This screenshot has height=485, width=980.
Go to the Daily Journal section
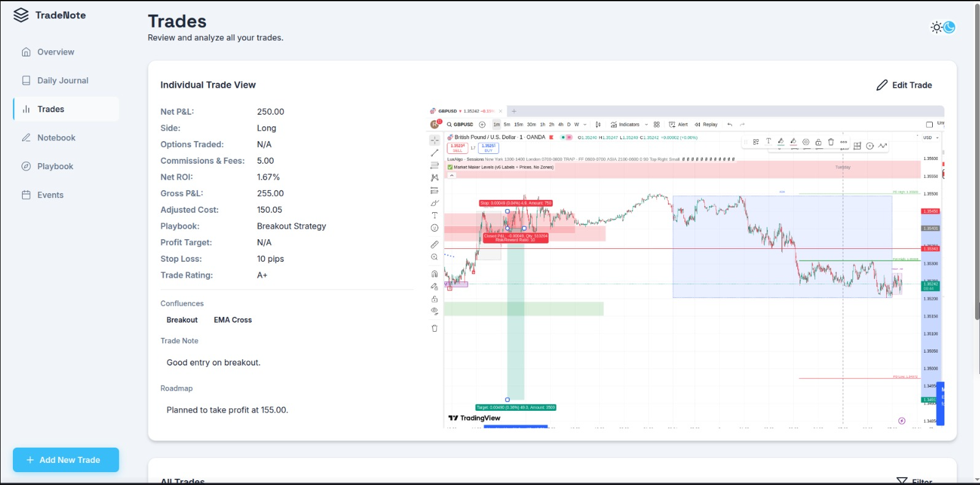(66, 80)
